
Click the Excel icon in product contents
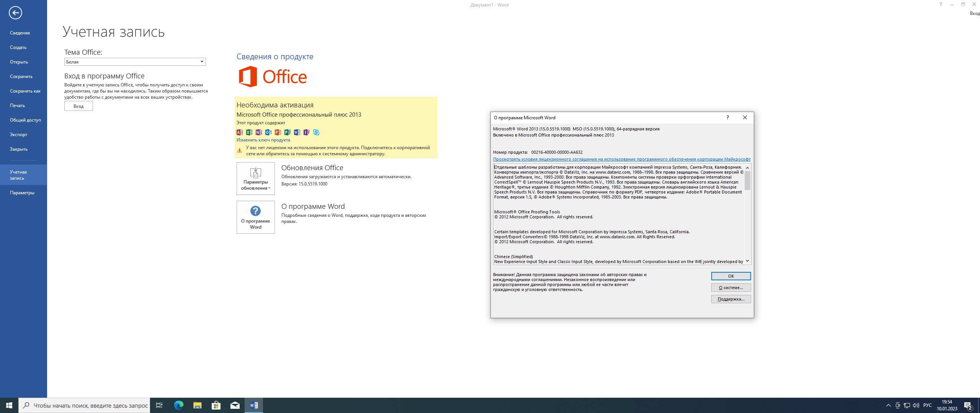249,132
